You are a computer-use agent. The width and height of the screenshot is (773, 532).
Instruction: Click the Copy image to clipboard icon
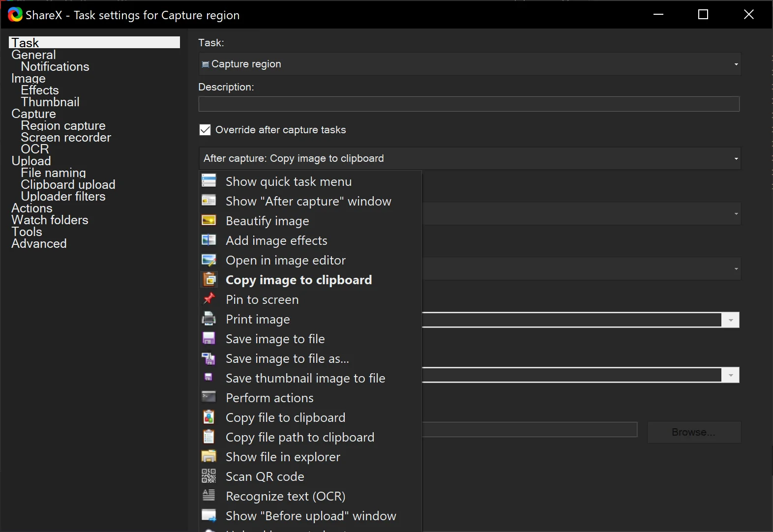coord(210,279)
